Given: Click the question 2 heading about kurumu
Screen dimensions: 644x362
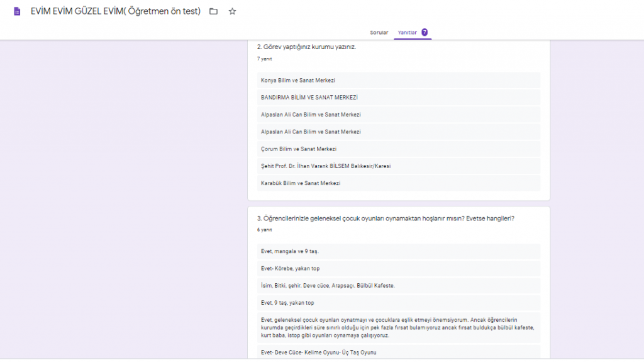Looking at the screenshot, I should click(x=306, y=47).
